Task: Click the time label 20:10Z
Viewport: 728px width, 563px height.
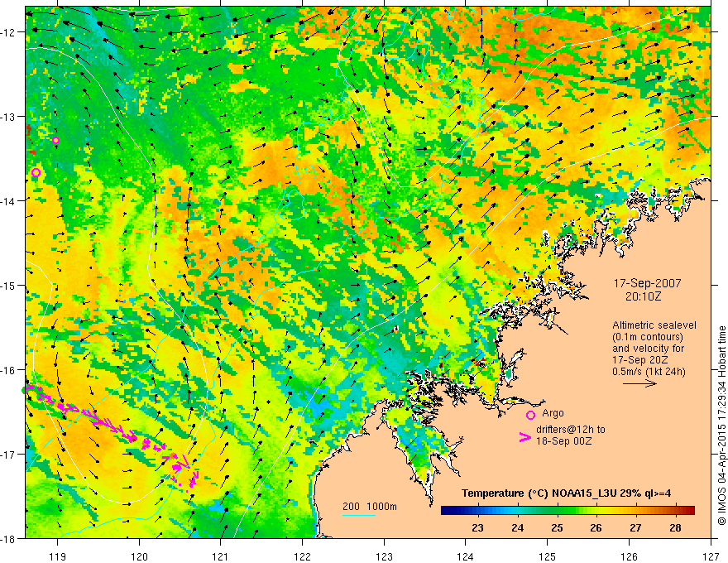Action: (x=643, y=296)
